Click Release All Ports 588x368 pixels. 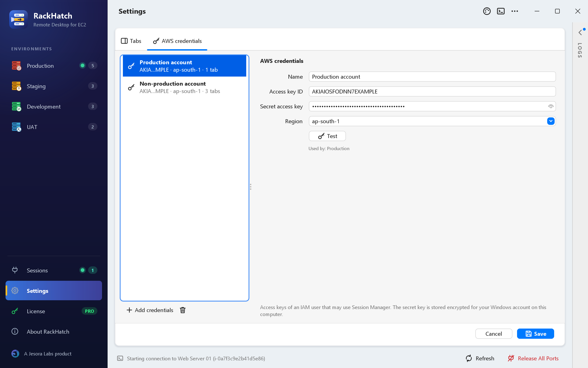[x=533, y=358]
